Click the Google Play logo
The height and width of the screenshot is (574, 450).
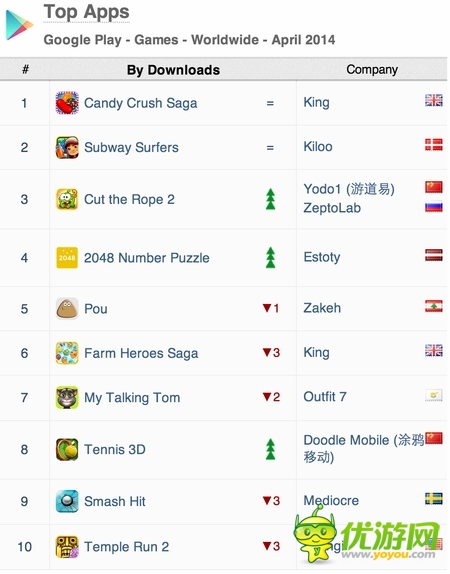click(x=19, y=25)
